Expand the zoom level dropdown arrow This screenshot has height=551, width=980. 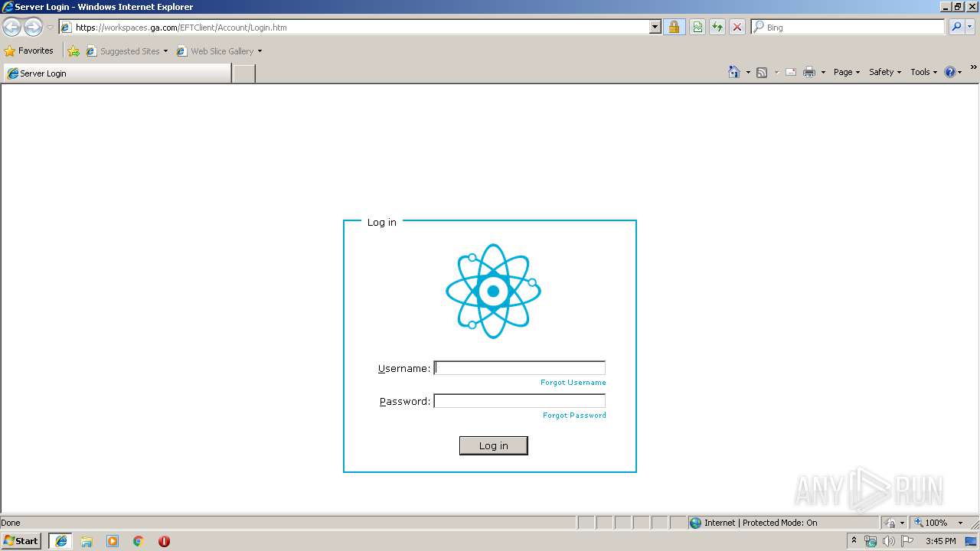pyautogui.click(x=960, y=523)
